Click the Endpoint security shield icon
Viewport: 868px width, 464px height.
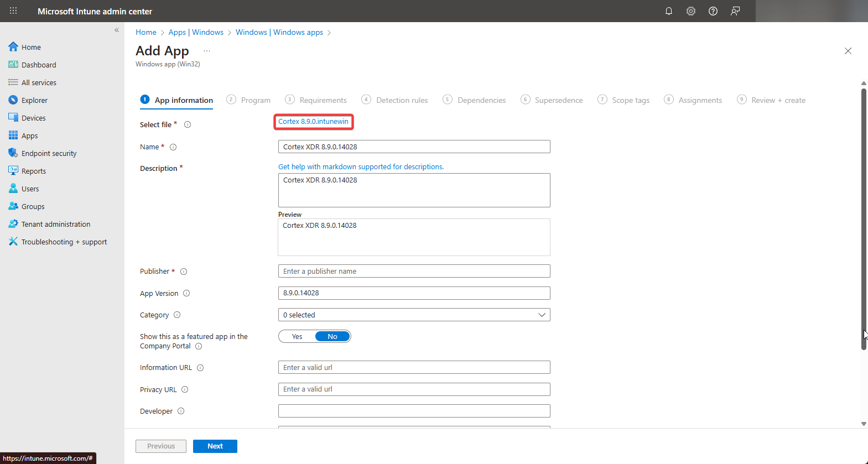click(13, 153)
